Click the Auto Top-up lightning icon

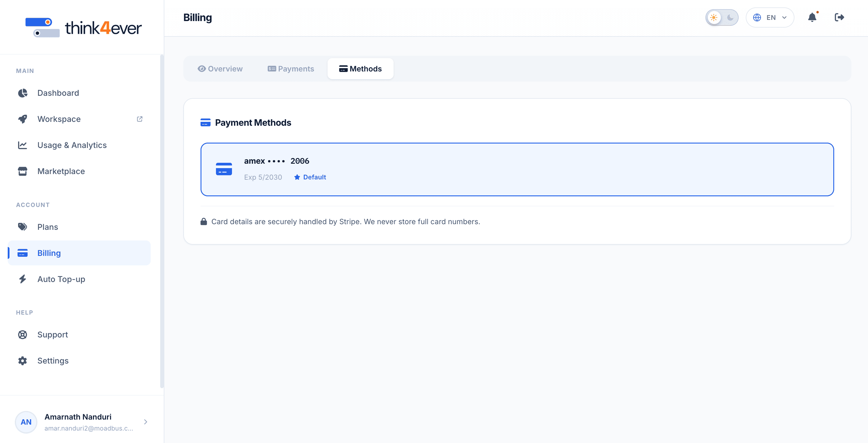click(x=23, y=279)
